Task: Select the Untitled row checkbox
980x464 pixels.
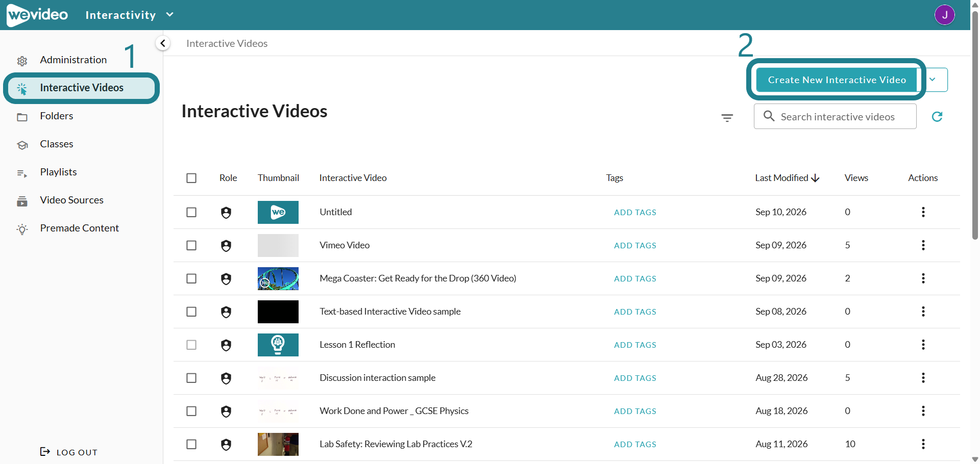Action: [191, 212]
